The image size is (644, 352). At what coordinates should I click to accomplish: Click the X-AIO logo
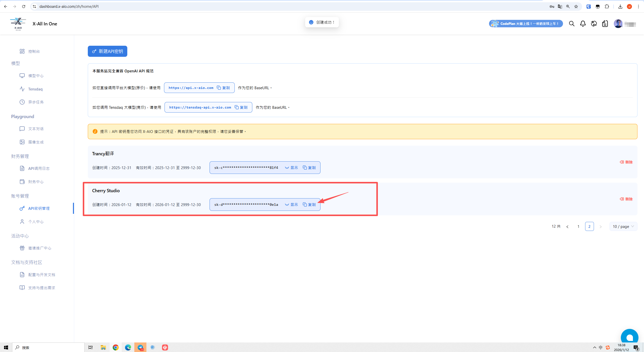(18, 24)
